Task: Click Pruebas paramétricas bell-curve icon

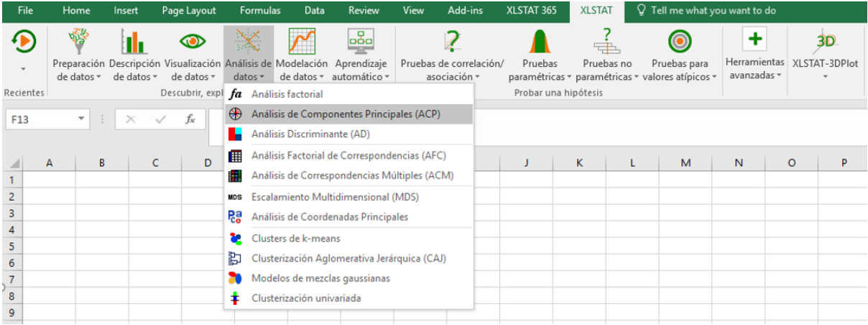Action: [540, 43]
